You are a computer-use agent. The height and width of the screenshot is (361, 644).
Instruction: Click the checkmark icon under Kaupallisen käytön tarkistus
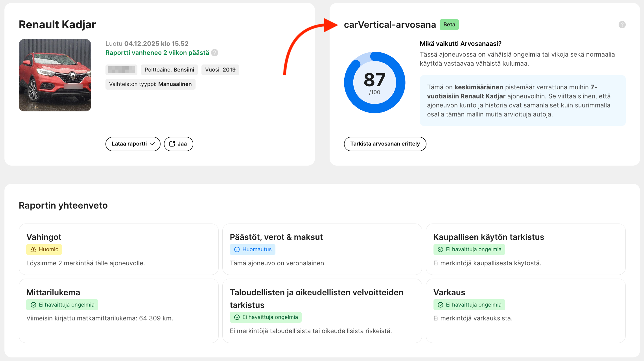440,249
